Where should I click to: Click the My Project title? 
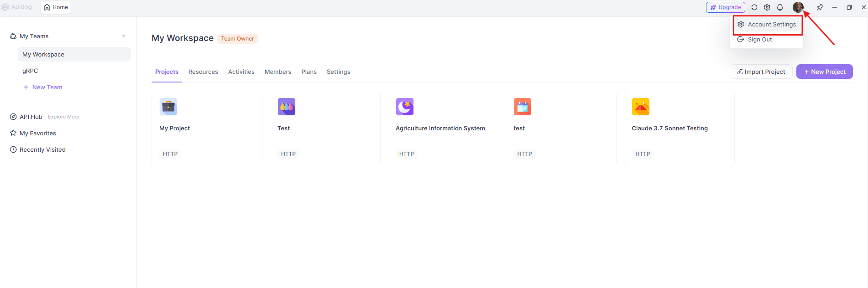[x=175, y=129]
